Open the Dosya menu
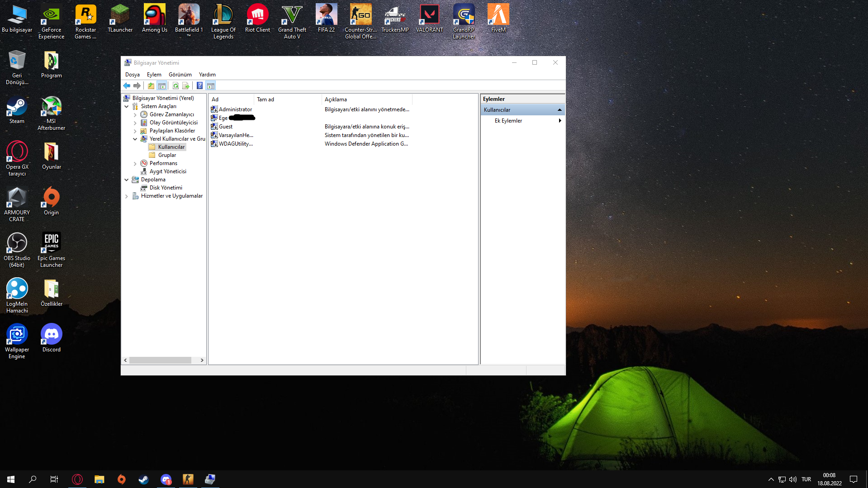This screenshot has height=488, width=868. click(133, 75)
